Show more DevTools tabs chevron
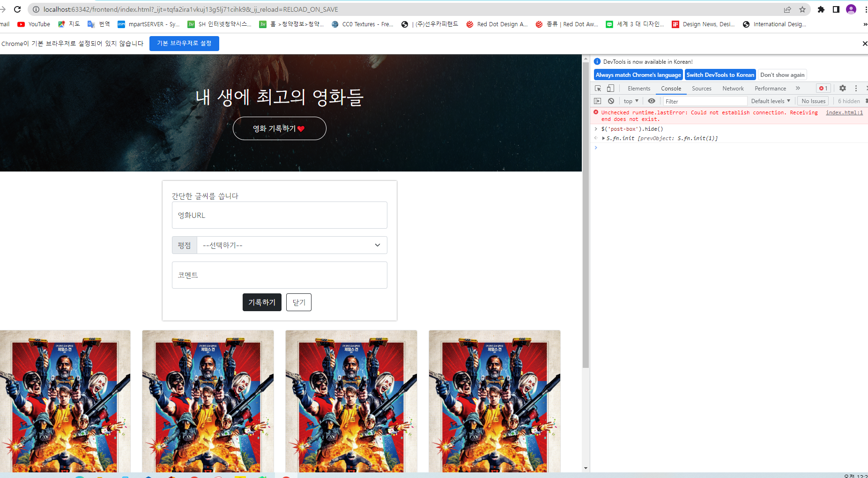The width and height of the screenshot is (868, 478). coord(798,88)
